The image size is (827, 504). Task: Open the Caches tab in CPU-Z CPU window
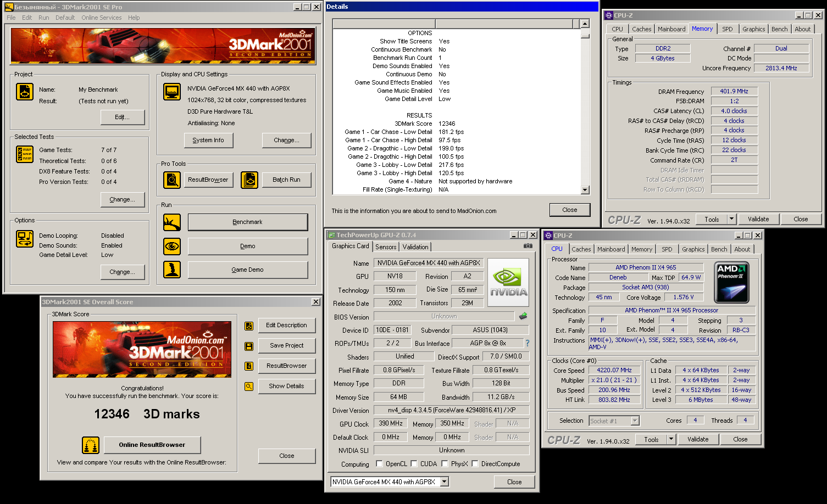coord(581,249)
